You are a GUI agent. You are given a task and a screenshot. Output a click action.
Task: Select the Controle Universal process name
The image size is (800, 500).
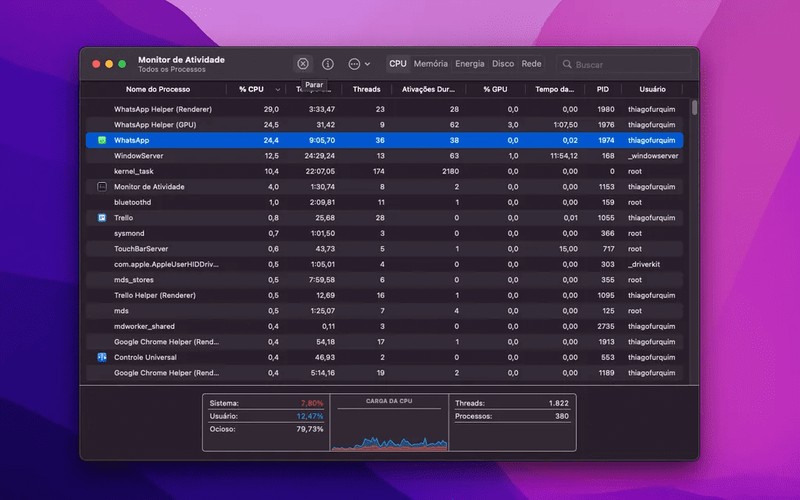click(x=145, y=357)
